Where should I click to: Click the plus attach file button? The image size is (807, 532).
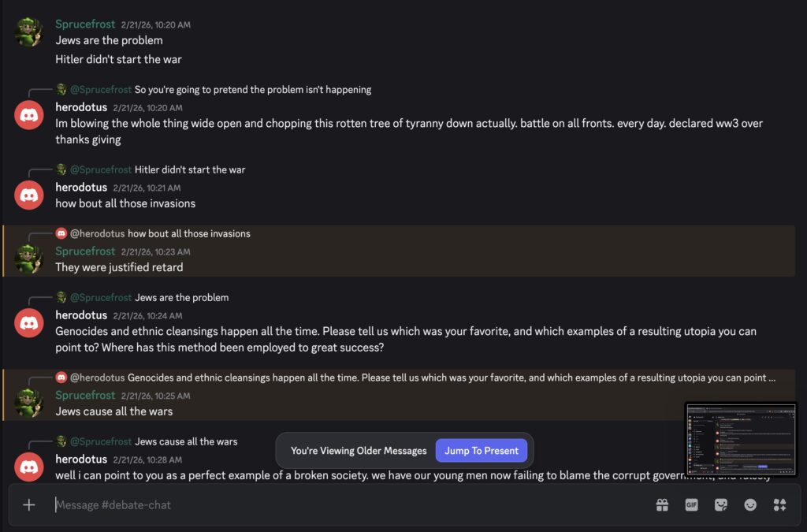point(29,505)
